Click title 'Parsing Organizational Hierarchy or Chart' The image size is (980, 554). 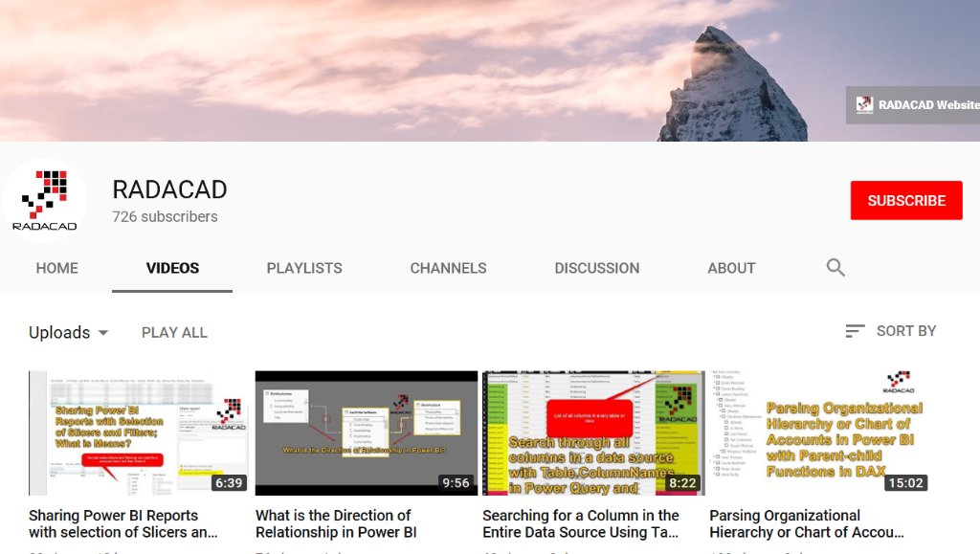tap(807, 523)
